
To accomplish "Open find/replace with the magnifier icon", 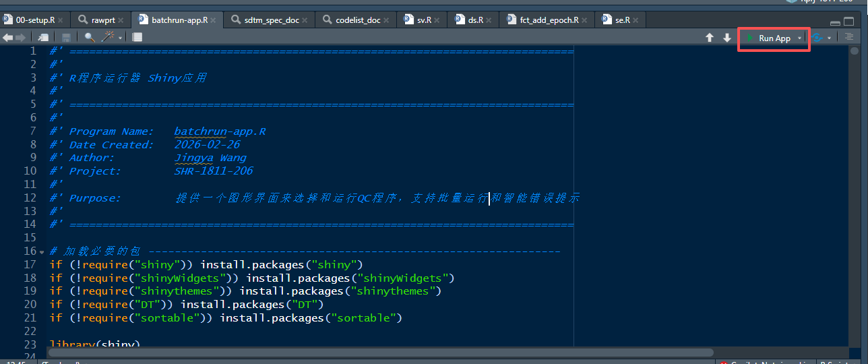I will point(90,38).
